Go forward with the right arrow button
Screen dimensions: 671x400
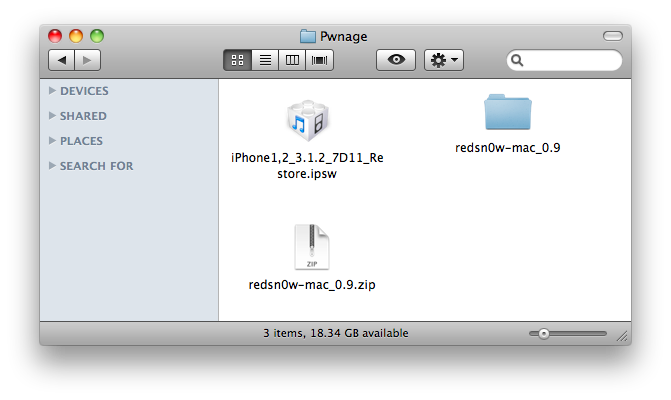coord(86,60)
